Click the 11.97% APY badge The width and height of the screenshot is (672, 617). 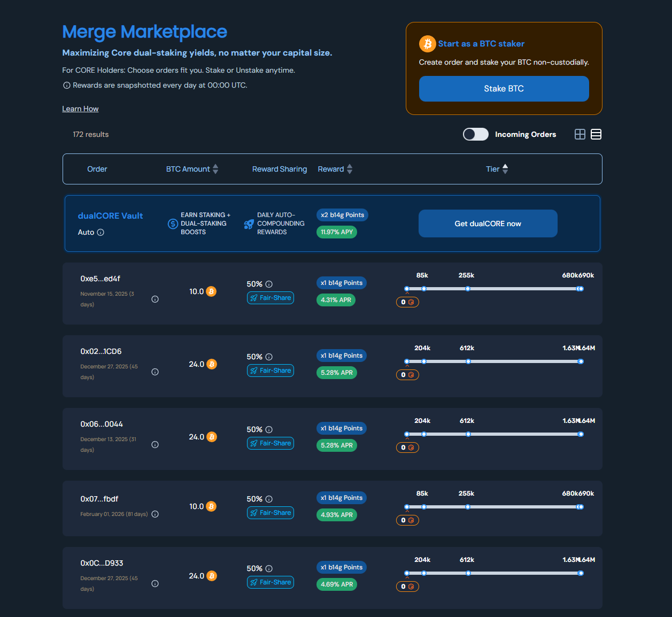click(337, 232)
